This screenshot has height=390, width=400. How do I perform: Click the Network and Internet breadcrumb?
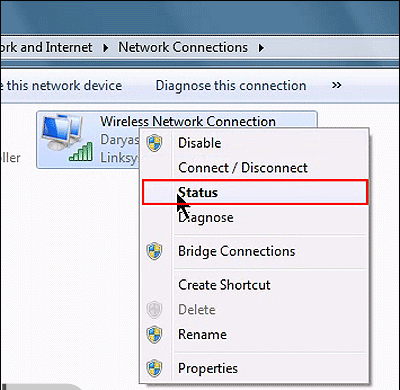46,47
